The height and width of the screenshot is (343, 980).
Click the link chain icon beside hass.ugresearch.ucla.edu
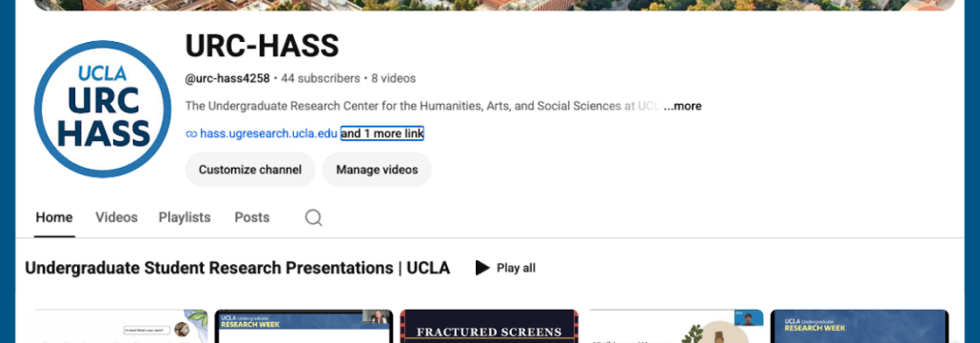coord(191,134)
